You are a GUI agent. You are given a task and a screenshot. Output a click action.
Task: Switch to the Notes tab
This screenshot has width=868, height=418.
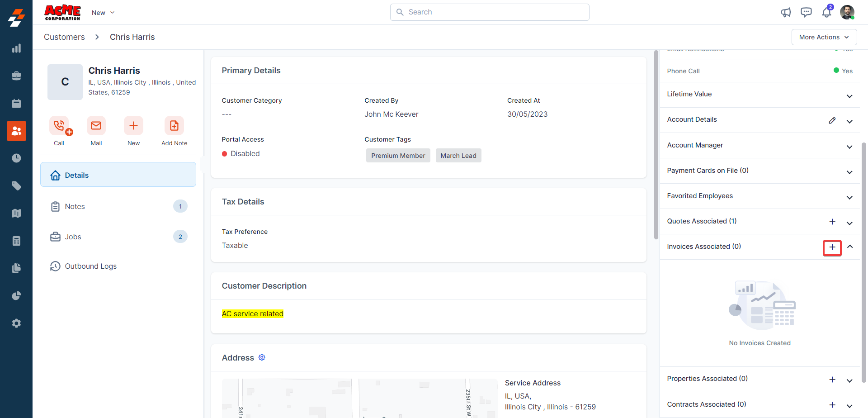click(75, 206)
